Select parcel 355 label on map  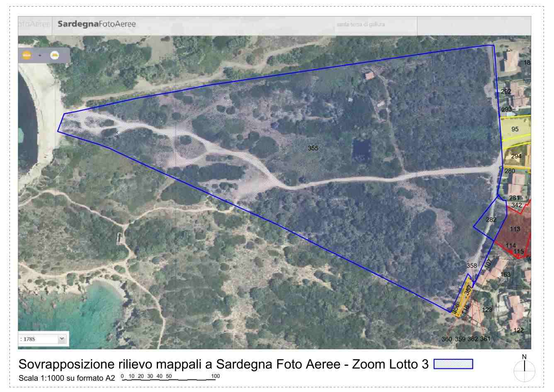pos(313,148)
